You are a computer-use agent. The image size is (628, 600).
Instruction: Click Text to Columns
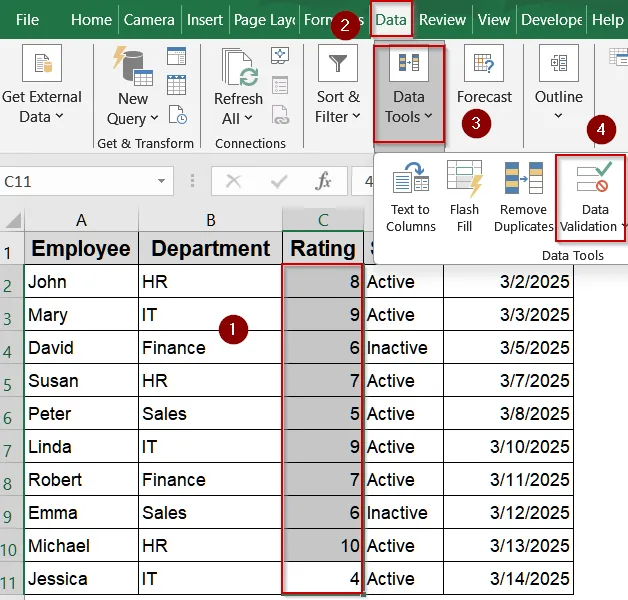411,197
